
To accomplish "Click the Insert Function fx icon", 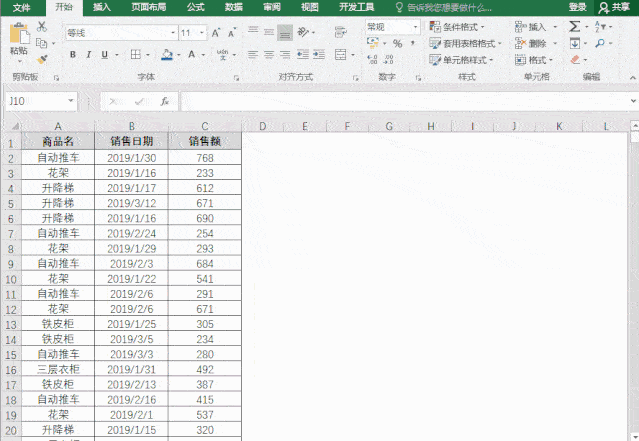I will [165, 101].
